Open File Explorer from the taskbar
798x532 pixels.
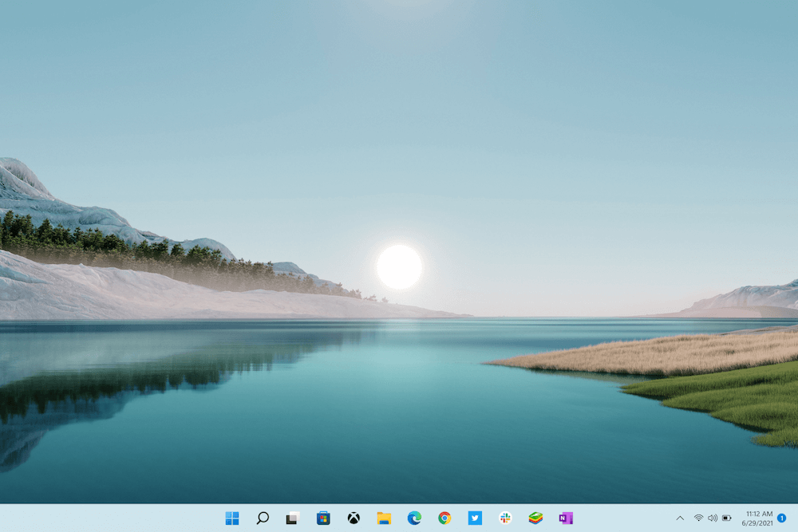(382, 518)
